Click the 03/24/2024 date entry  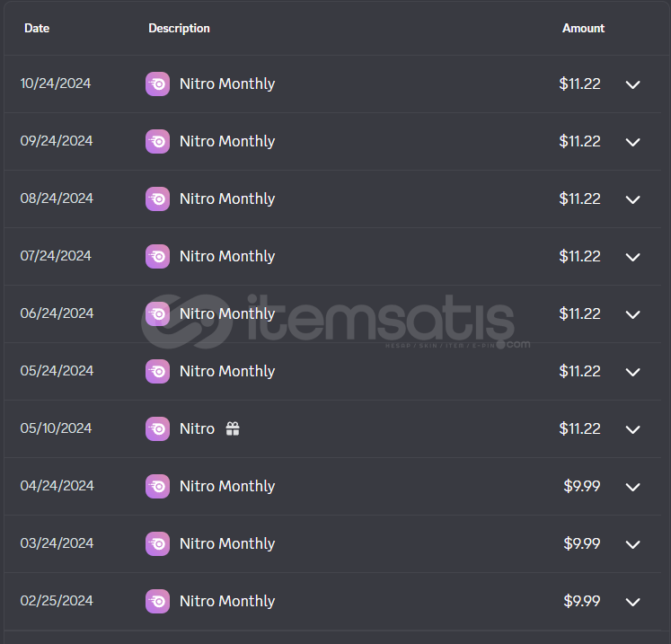click(57, 543)
